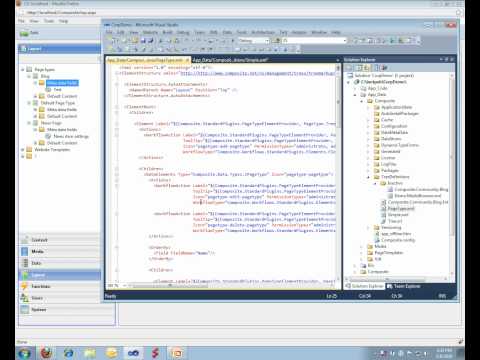Open the browser Tools menu
480x360 pixels.
pyautogui.click(x=49, y=21)
